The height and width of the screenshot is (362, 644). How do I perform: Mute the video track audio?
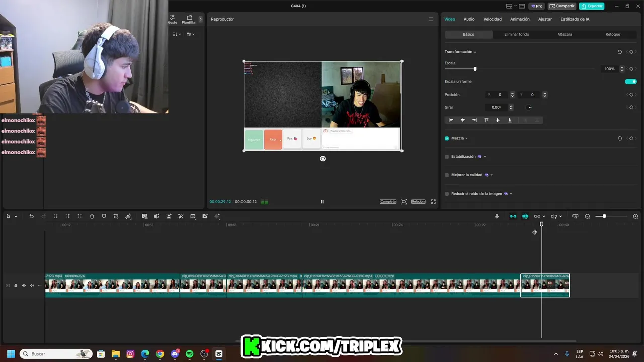[x=32, y=286]
